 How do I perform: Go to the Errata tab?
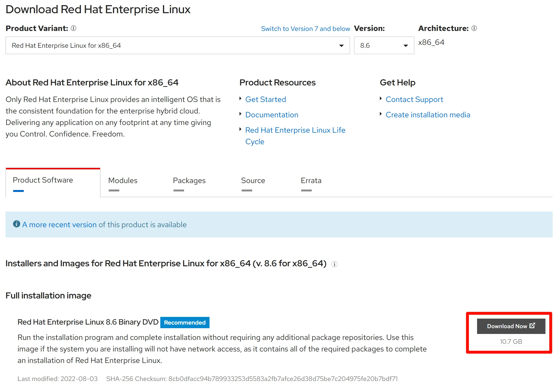pyautogui.click(x=311, y=181)
